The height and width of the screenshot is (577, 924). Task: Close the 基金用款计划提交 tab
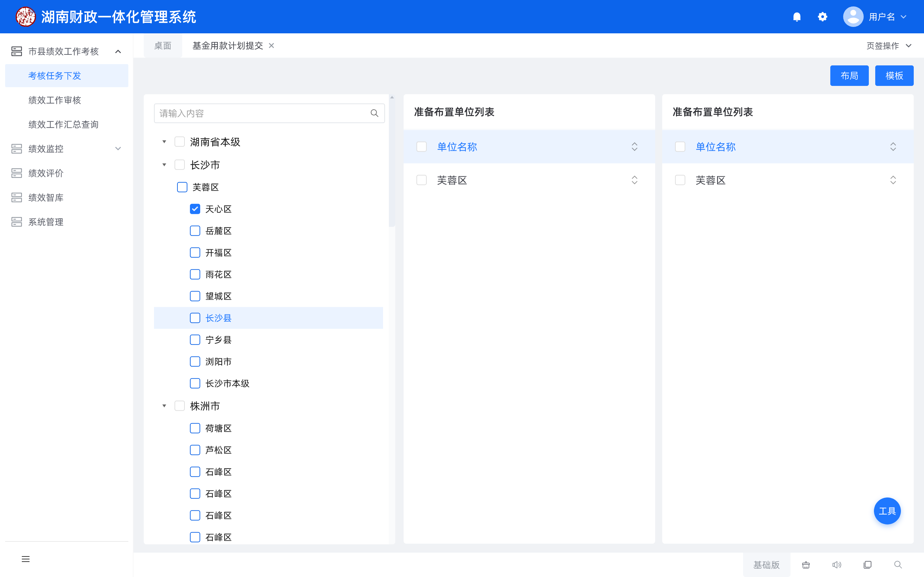(271, 46)
